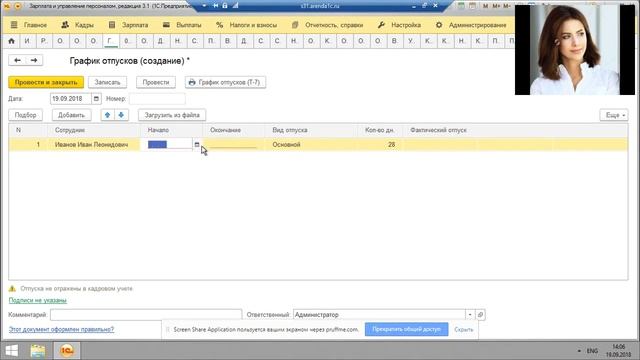Click the back arrow navigation button

tap(17, 60)
